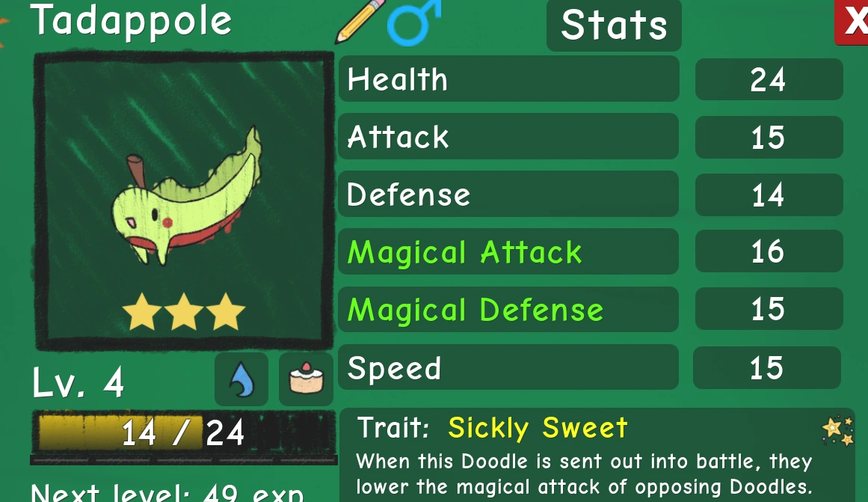Click the green Magical Attack label
Viewport: 868px width, 502px height.
coord(464,253)
